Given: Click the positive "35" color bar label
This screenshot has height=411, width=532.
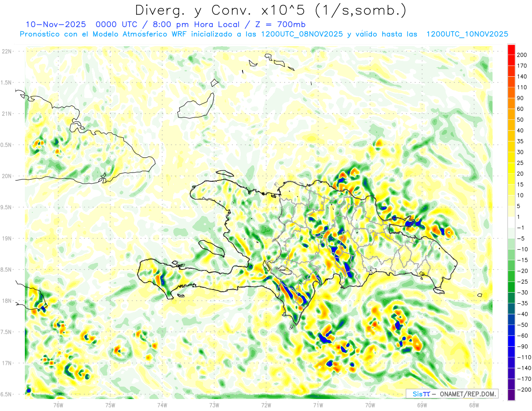Looking at the screenshot, I should 520,141.
